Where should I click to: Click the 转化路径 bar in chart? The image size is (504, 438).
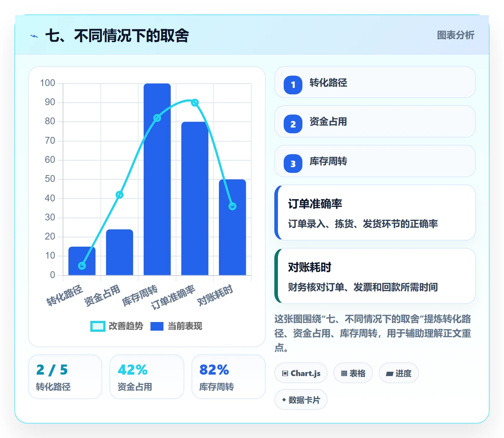pyautogui.click(x=82, y=261)
